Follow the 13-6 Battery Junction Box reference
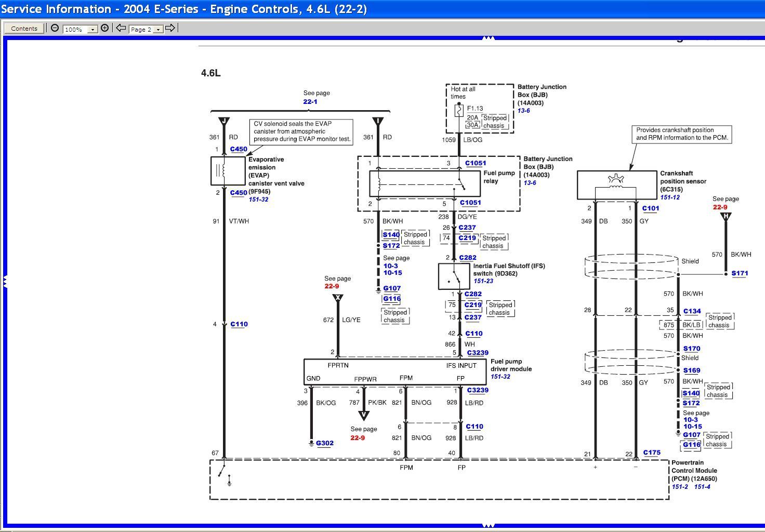Image resolution: width=765 pixels, height=532 pixels. pyautogui.click(x=524, y=111)
